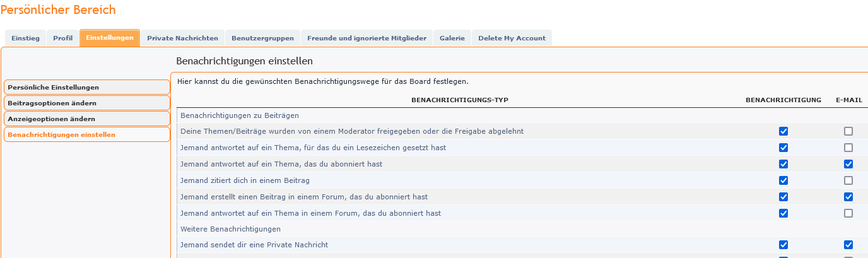Enable e-mail when someone quotes you

point(848,180)
